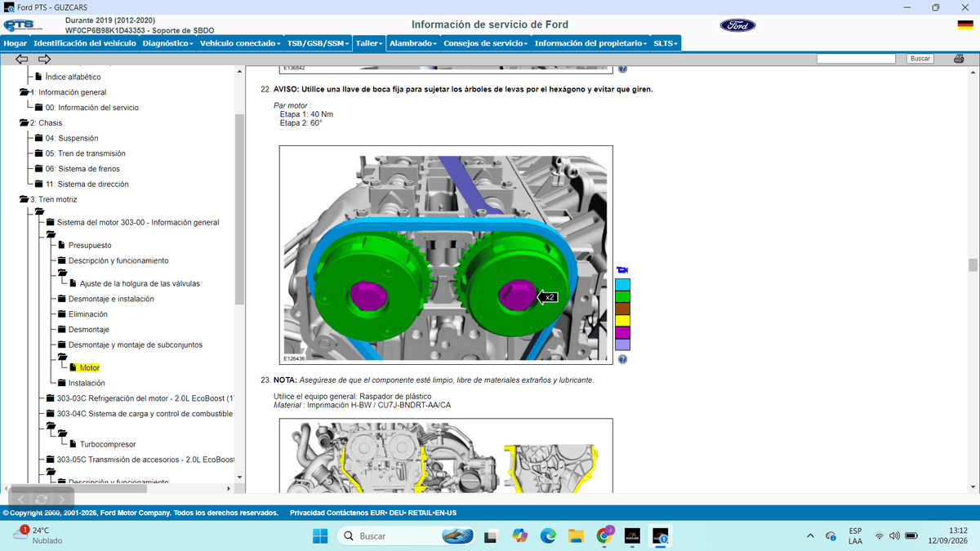Show hidden icons chevron in system tray

point(810,535)
